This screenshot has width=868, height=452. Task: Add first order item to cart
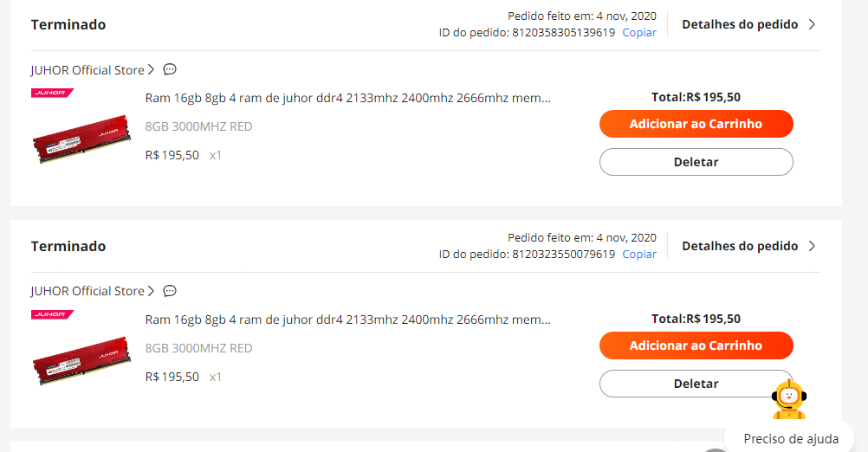[696, 124]
